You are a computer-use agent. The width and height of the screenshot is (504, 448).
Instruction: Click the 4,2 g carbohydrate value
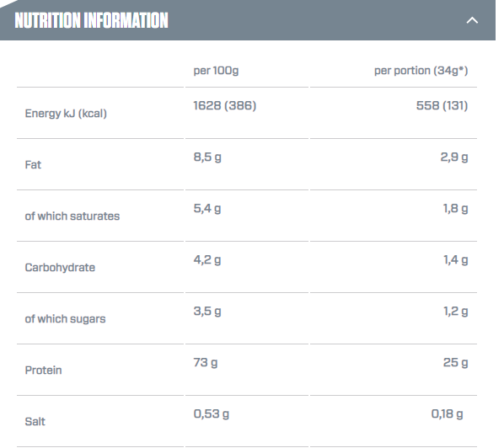click(x=207, y=260)
